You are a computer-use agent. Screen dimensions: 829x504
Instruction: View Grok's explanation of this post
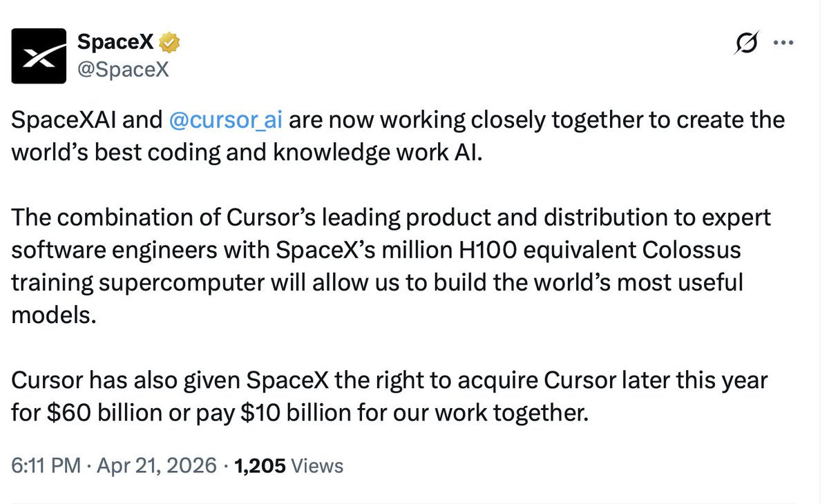tap(747, 41)
